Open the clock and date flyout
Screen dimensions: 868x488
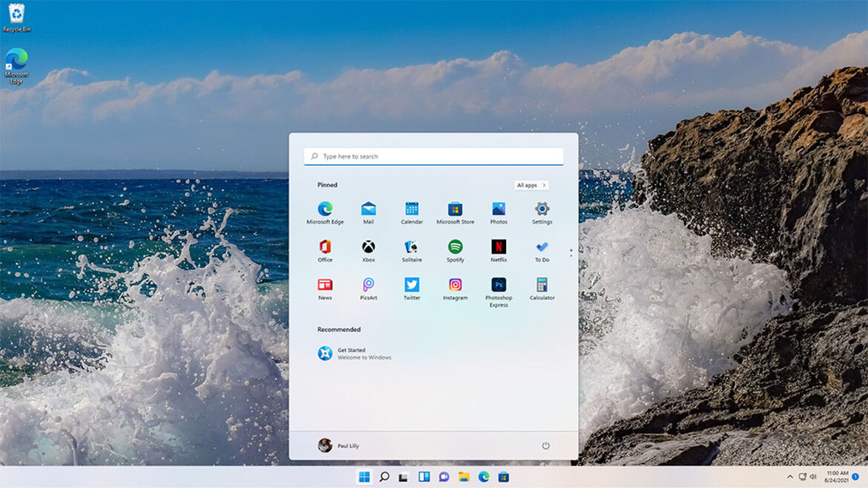pyautogui.click(x=836, y=477)
